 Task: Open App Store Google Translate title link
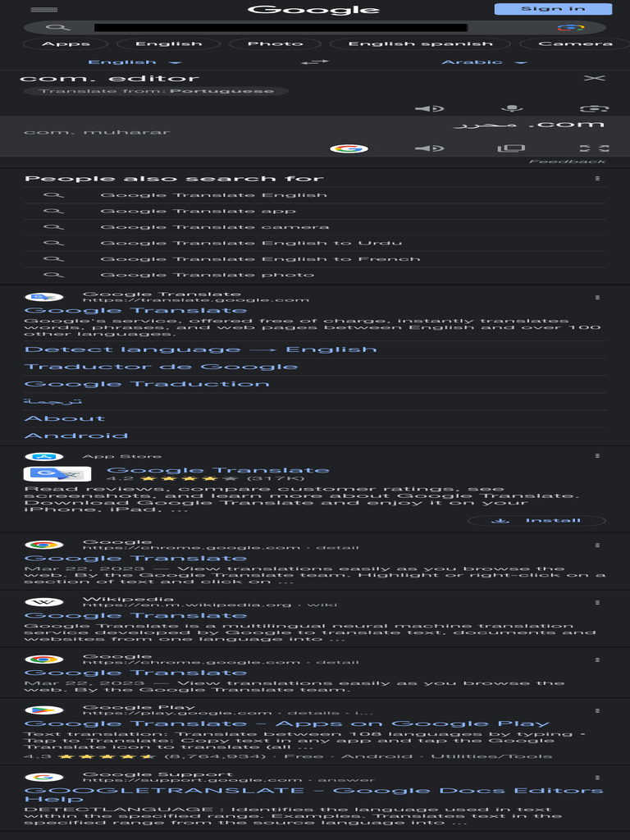coord(218,470)
